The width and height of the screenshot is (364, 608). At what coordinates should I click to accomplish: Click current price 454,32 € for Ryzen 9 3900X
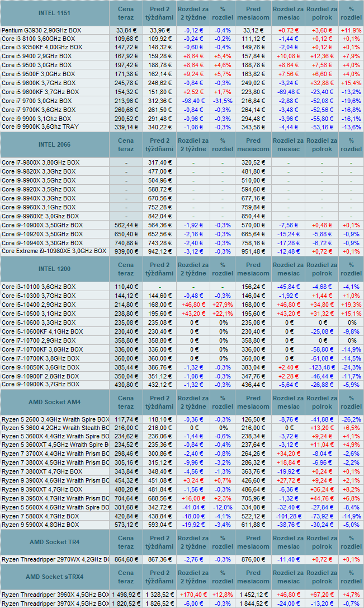126,480
